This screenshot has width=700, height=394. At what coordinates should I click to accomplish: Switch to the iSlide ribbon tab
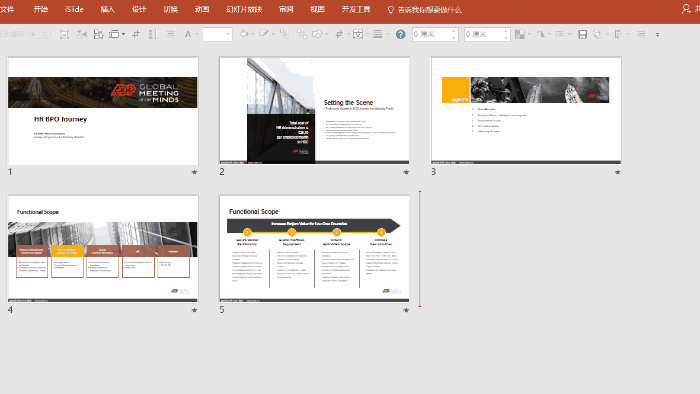tap(74, 9)
